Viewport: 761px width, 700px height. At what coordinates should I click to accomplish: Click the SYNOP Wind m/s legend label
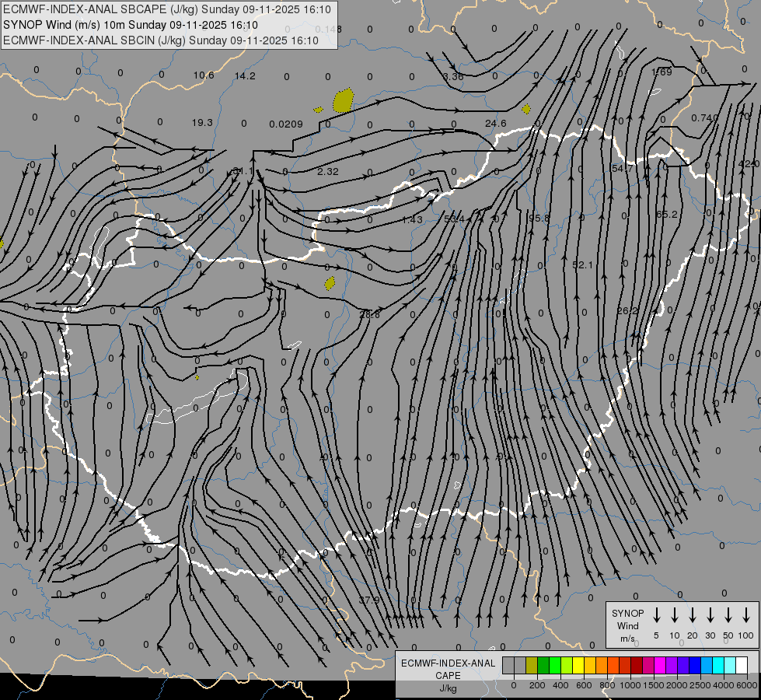pos(627,625)
